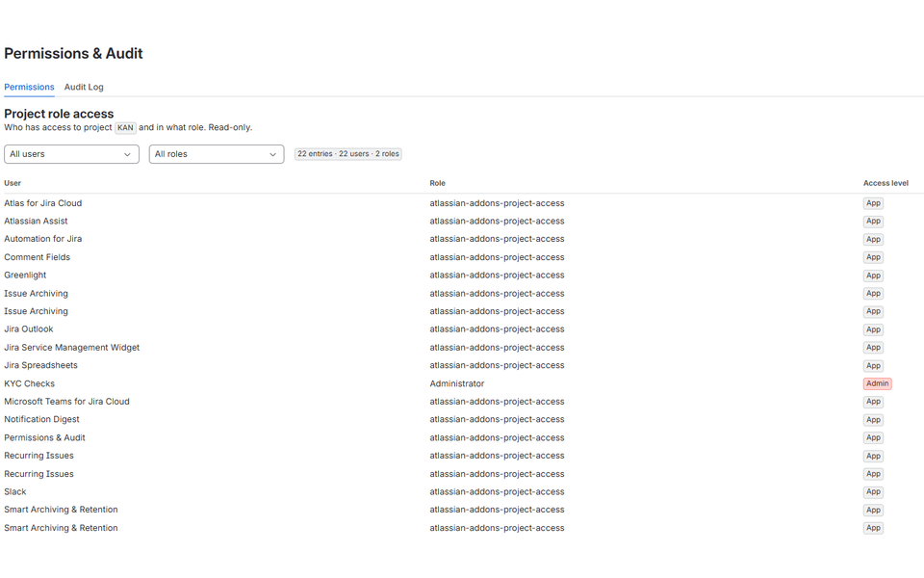Click the User column header
This screenshot has width=924, height=578.
pyautogui.click(x=13, y=183)
